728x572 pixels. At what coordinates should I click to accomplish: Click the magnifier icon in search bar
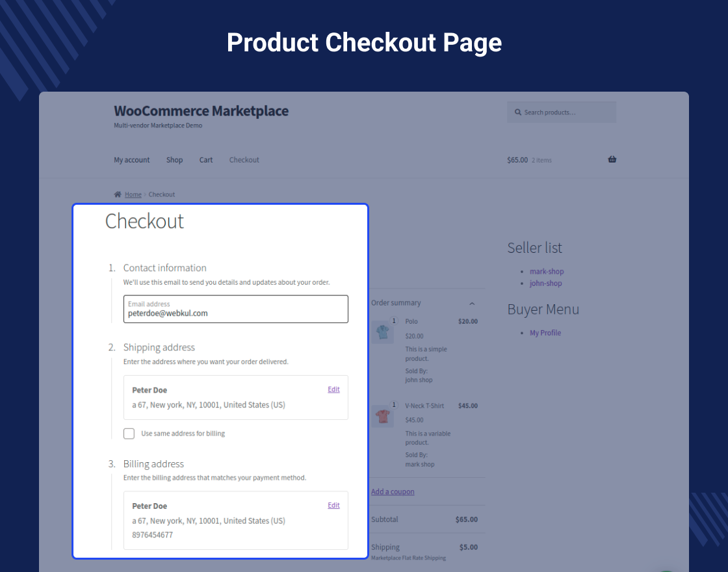[x=517, y=112]
